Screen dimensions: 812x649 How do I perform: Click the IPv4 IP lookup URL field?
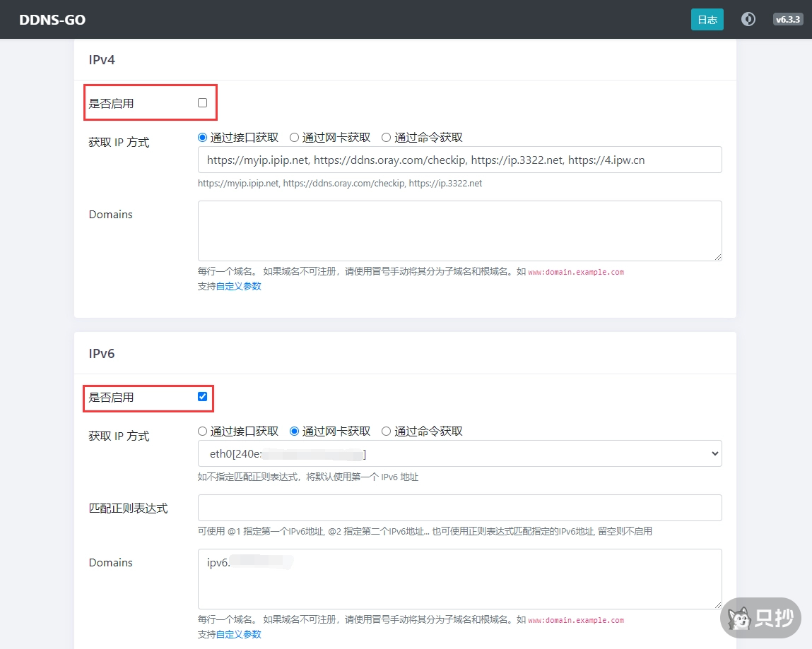459,160
